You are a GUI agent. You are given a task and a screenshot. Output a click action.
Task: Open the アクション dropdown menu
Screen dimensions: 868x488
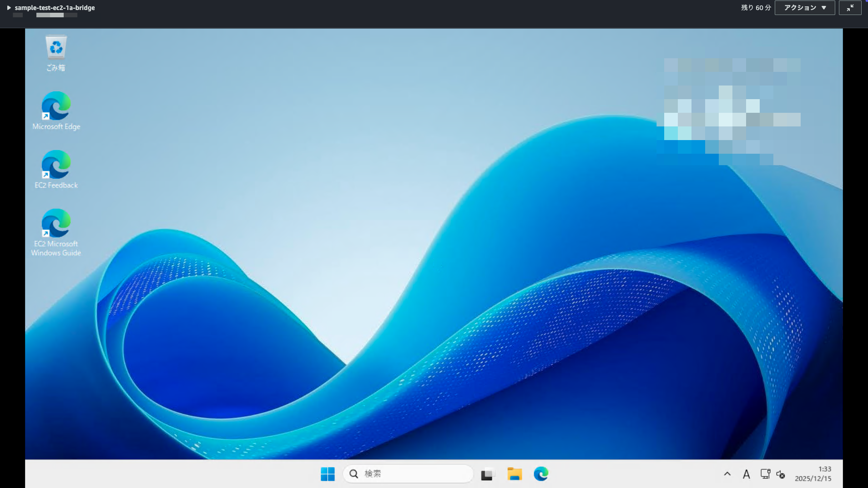tap(804, 8)
